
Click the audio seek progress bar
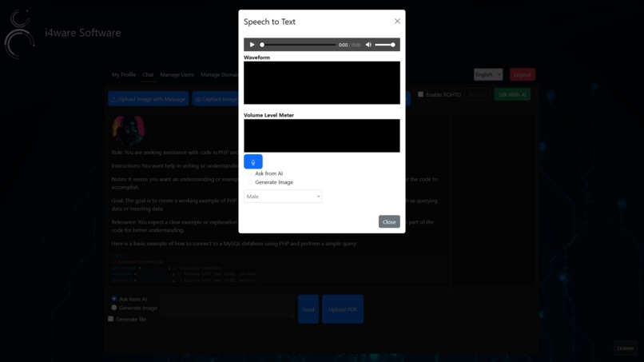(x=299, y=45)
